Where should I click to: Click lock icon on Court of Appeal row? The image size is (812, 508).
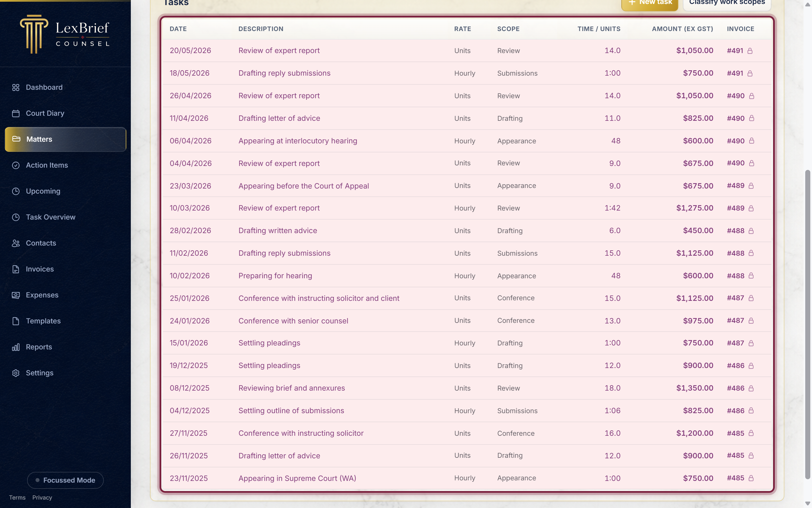751,186
